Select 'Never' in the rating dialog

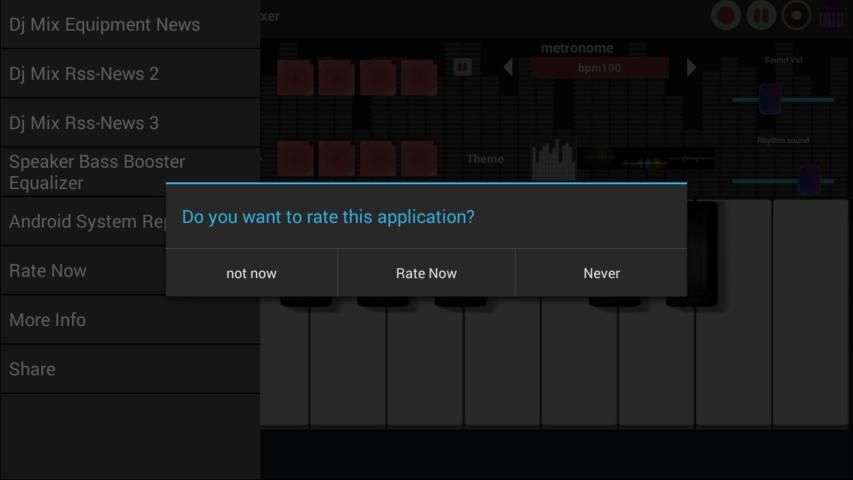(x=601, y=273)
